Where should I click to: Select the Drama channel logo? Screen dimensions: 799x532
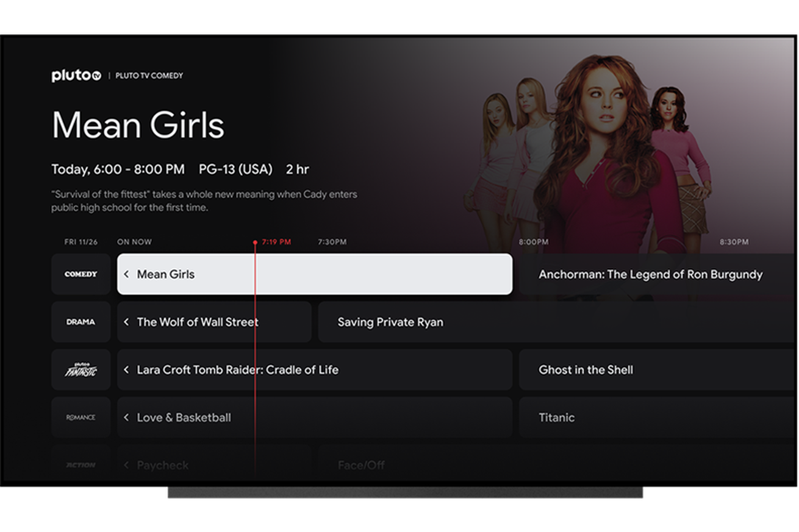tap(81, 322)
